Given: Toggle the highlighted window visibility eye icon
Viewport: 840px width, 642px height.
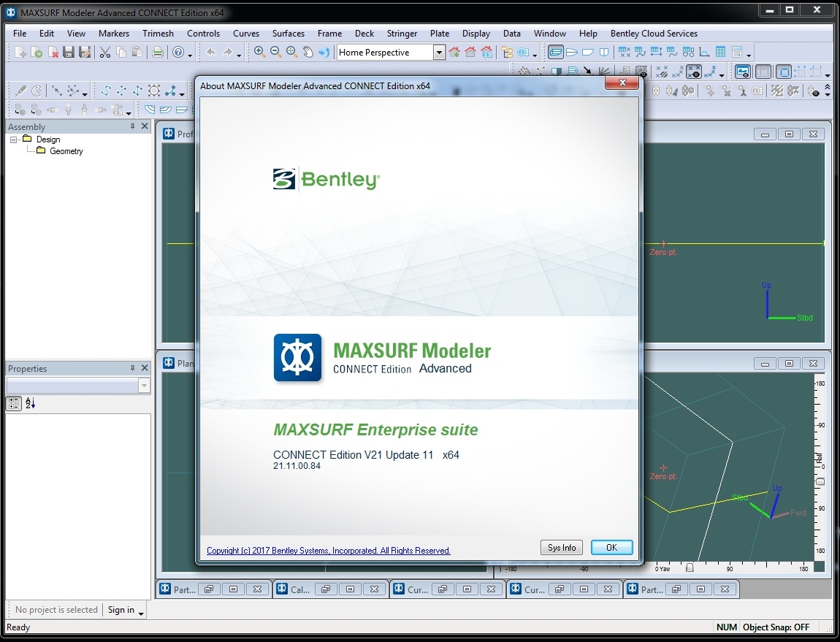Looking at the screenshot, I should click(x=742, y=72).
